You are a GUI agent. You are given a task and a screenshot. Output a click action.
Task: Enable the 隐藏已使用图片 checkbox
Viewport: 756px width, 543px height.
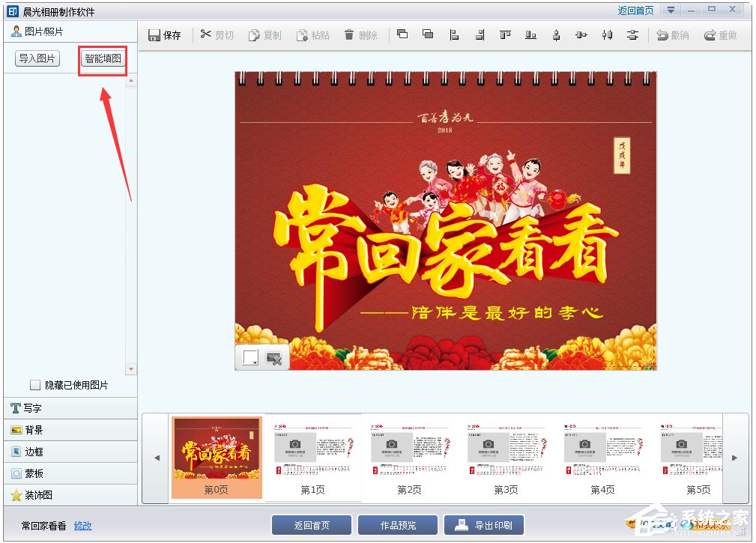coord(34,384)
